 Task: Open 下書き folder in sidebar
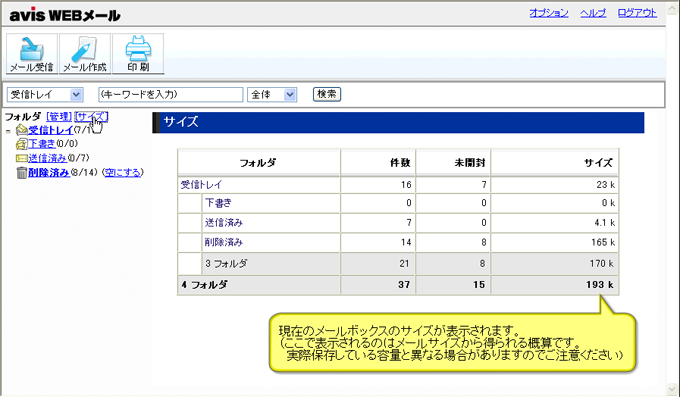[42, 144]
